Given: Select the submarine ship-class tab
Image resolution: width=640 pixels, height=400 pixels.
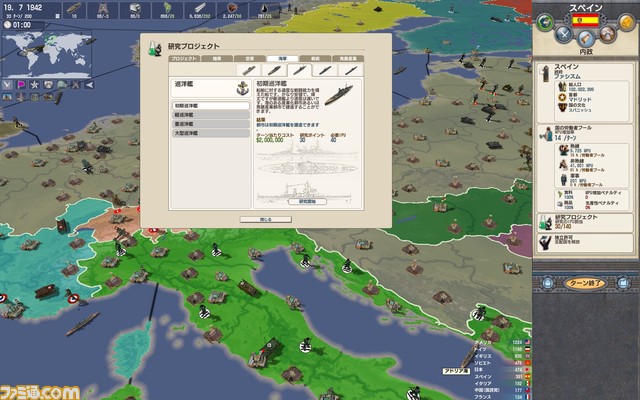Looking at the screenshot, I should [350, 70].
